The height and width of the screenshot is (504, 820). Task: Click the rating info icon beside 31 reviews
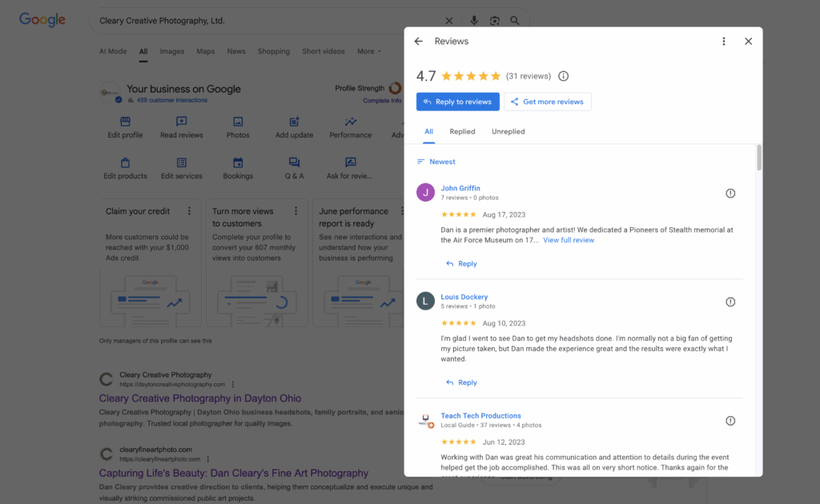(563, 77)
